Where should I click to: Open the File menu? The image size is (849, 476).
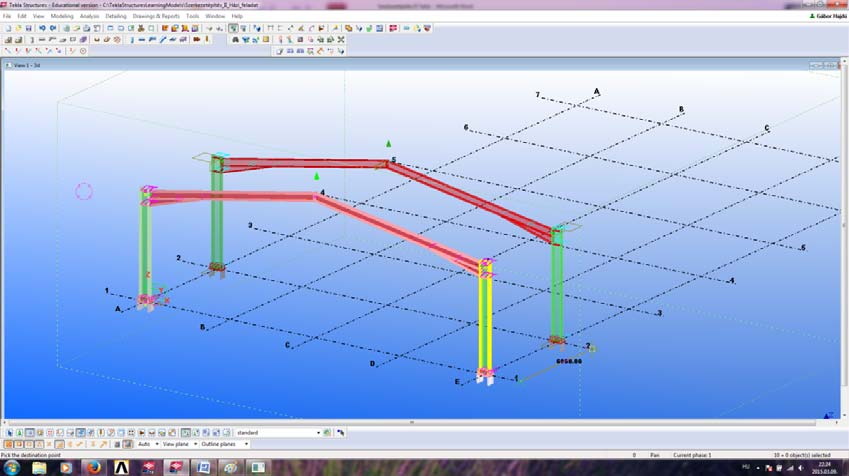click(x=6, y=16)
